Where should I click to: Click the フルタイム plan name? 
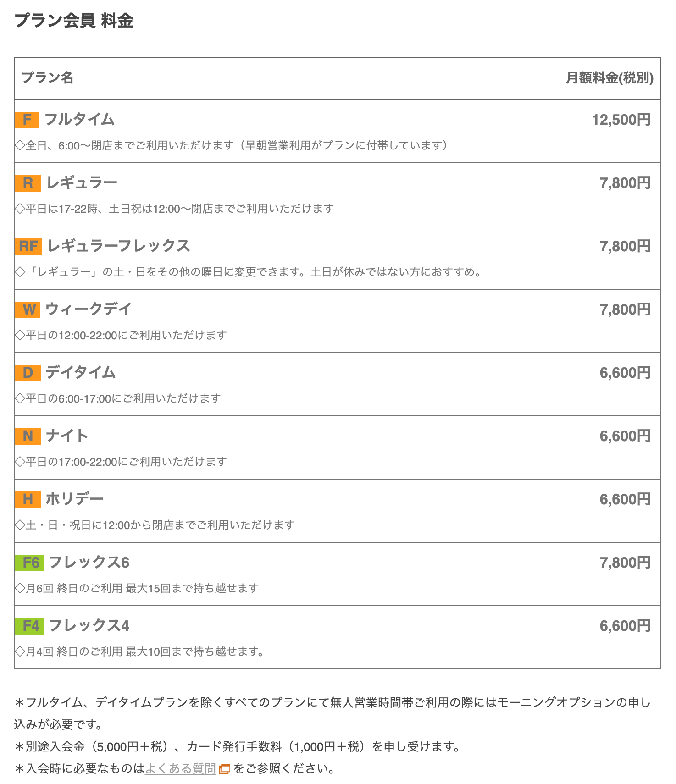point(79,119)
